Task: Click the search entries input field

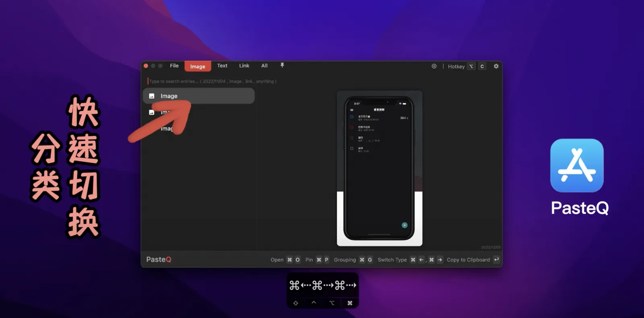Action: coord(322,81)
